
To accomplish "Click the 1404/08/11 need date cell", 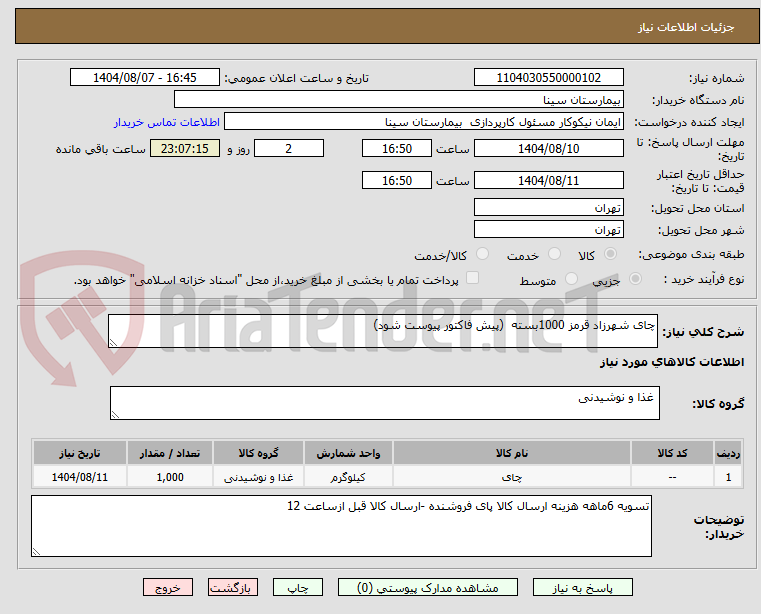I will click(80, 477).
